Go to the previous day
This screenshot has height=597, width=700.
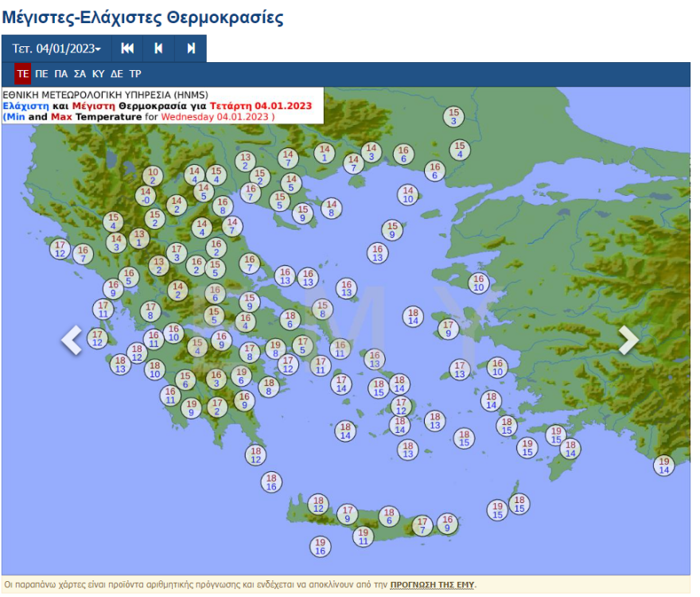point(157,49)
